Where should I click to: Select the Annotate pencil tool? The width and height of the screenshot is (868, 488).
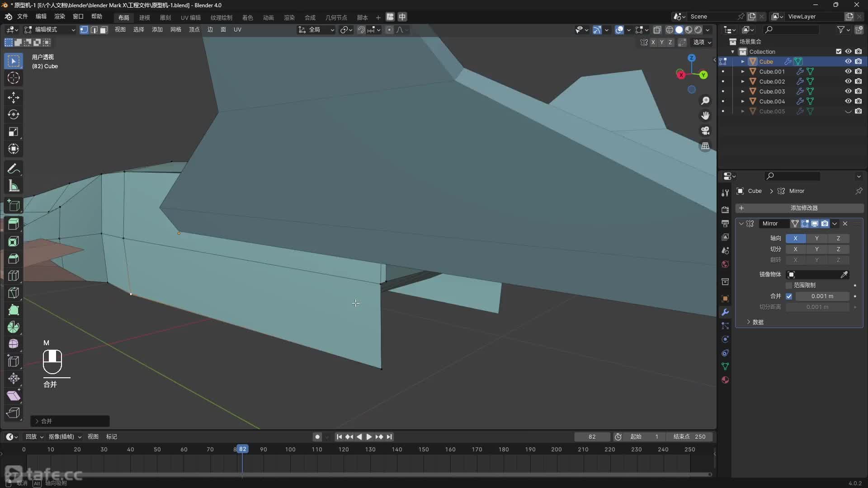pos(13,169)
